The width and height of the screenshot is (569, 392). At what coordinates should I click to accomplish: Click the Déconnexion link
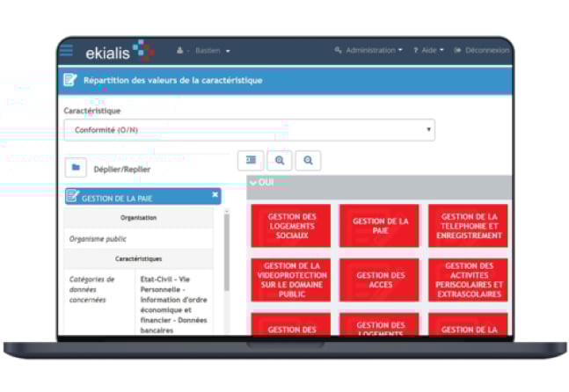click(481, 51)
